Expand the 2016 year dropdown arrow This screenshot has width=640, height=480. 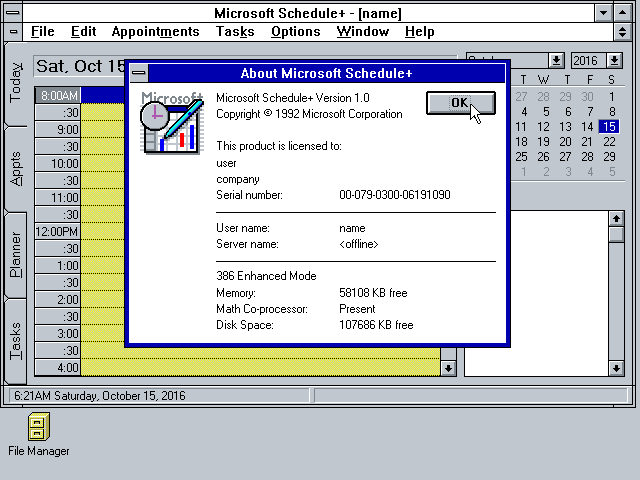point(615,60)
